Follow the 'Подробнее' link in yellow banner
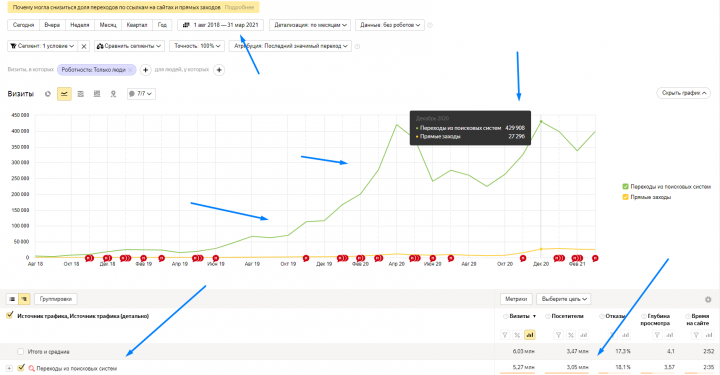 pos(239,7)
